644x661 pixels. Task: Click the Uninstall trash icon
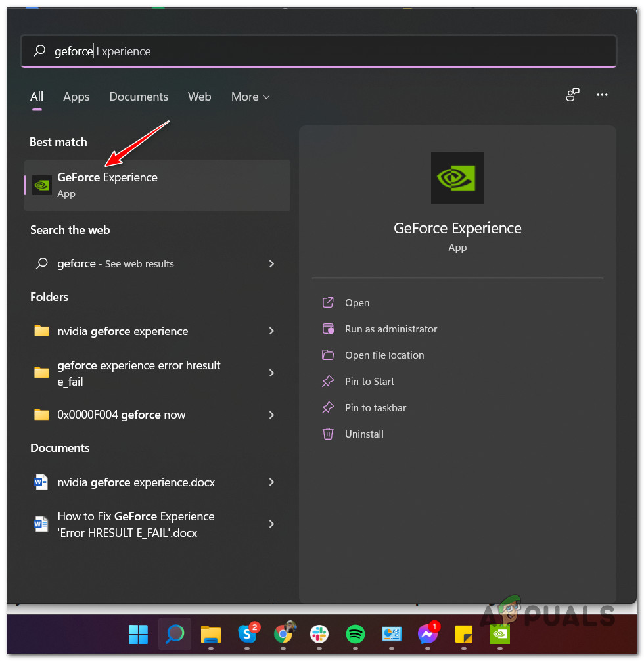click(328, 434)
